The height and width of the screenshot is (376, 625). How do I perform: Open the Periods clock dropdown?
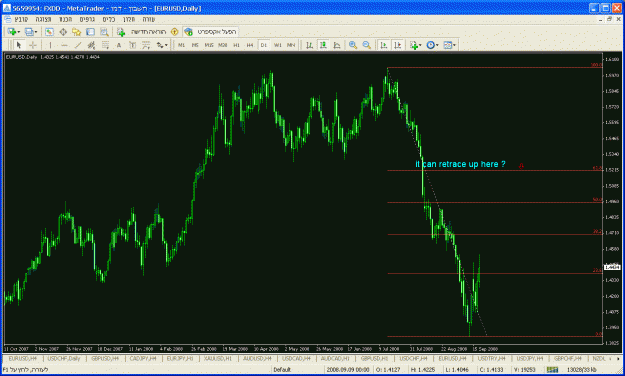(x=432, y=45)
